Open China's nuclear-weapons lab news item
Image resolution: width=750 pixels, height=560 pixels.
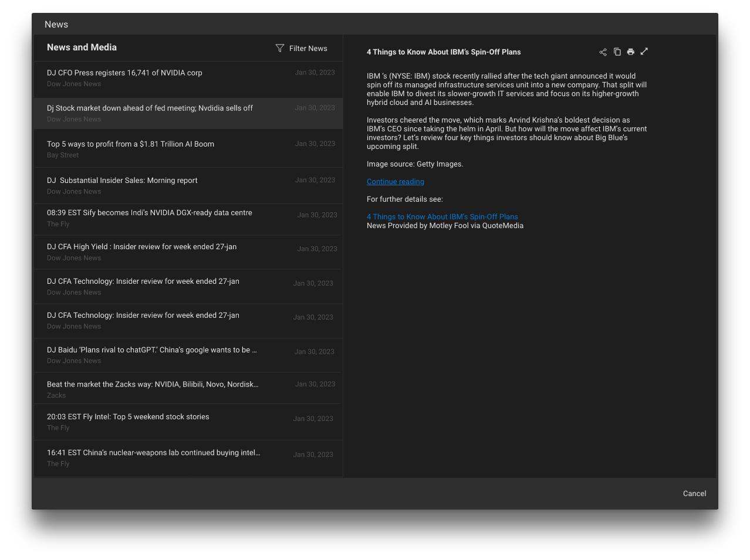pos(153,453)
